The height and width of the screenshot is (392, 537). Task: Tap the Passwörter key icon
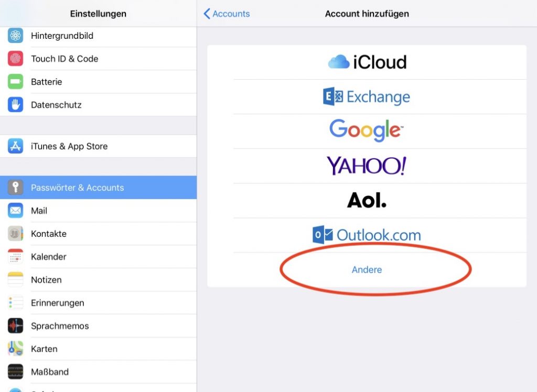pos(15,188)
